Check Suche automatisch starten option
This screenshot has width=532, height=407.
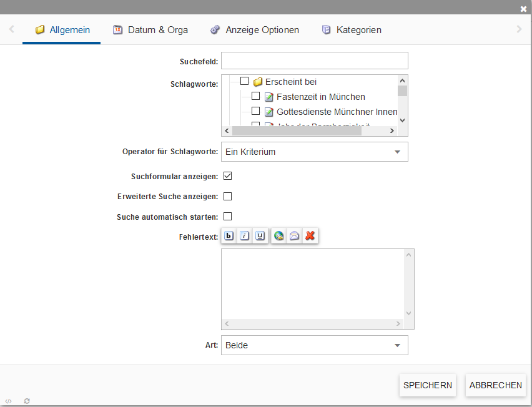click(x=228, y=217)
